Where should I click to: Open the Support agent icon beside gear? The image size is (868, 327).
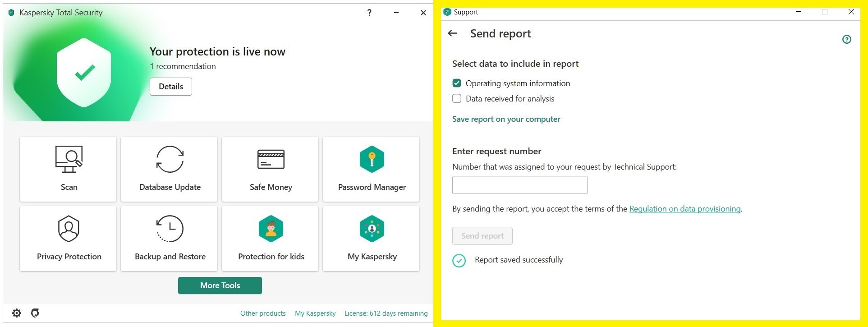35,313
